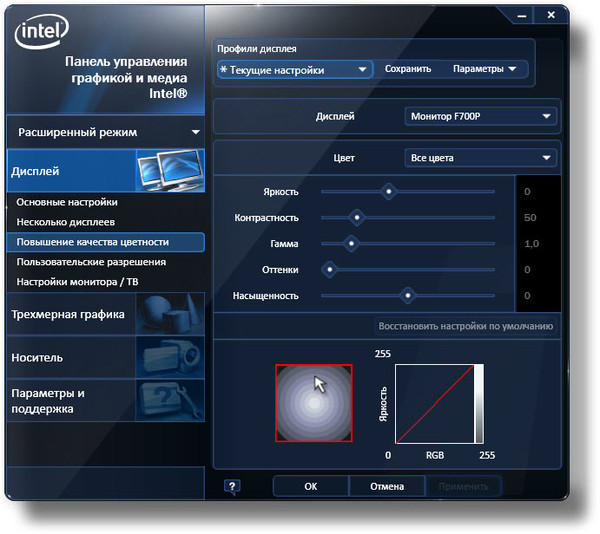The image size is (600, 534).
Task: Click the RGB brightness curve graph
Action: pos(439,404)
